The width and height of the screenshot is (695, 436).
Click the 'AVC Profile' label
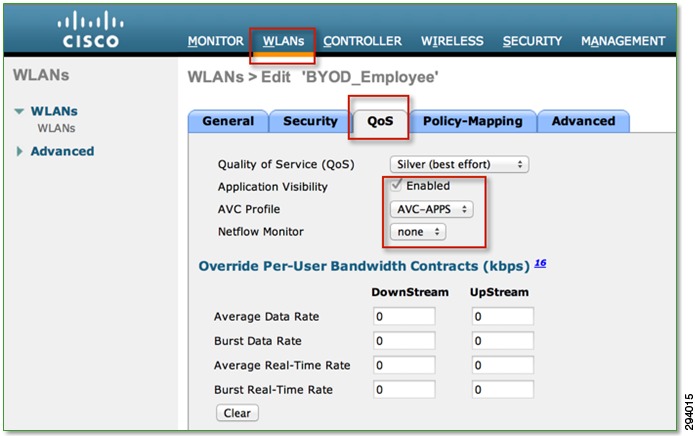coord(249,209)
